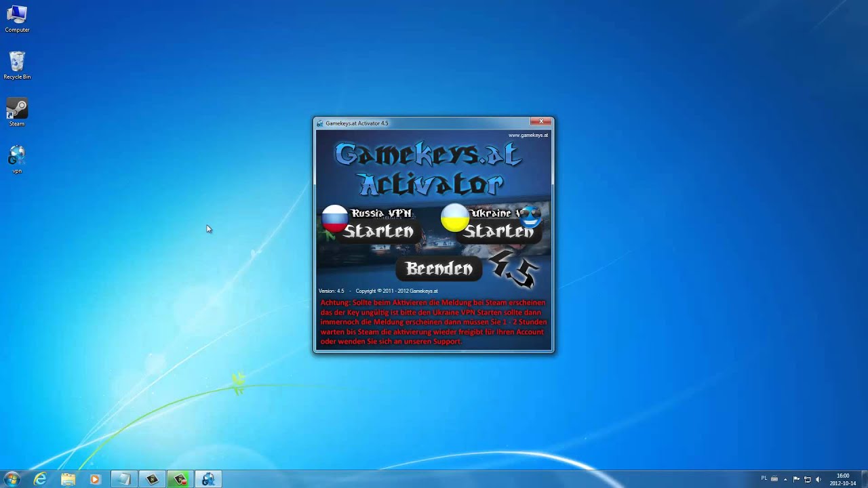The image size is (868, 488).
Task: Click the Activator title bar icon
Action: tap(320, 123)
